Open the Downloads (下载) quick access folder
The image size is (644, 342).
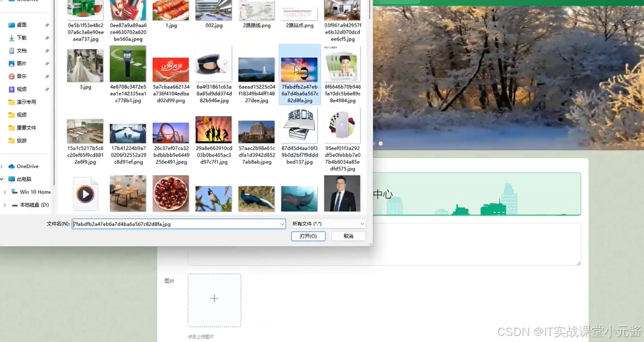pyautogui.click(x=21, y=38)
